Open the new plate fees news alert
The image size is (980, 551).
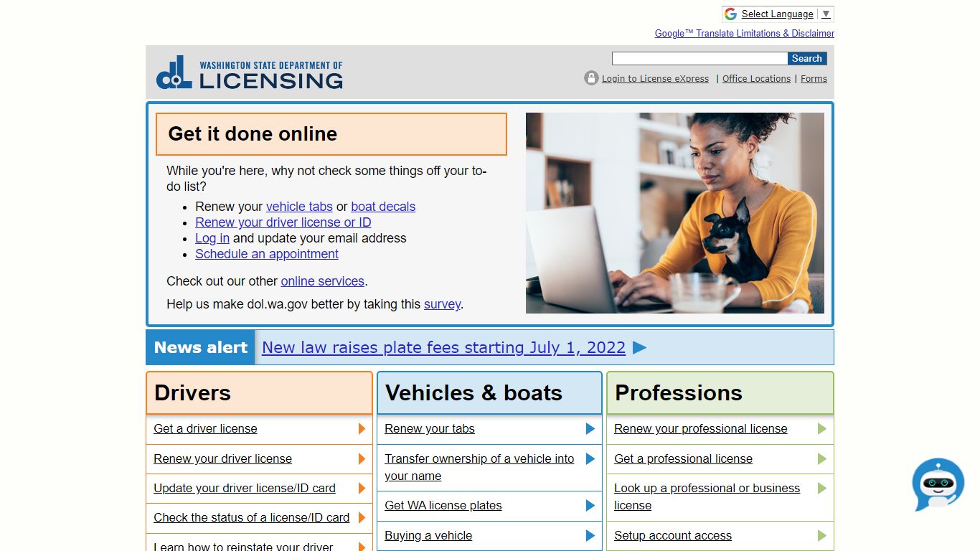[x=443, y=348]
